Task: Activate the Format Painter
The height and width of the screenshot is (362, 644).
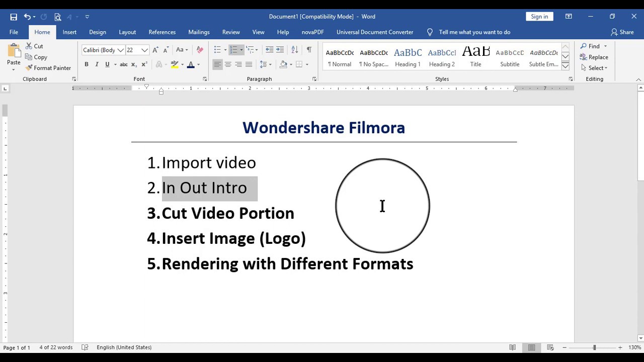Action: pyautogui.click(x=48, y=68)
